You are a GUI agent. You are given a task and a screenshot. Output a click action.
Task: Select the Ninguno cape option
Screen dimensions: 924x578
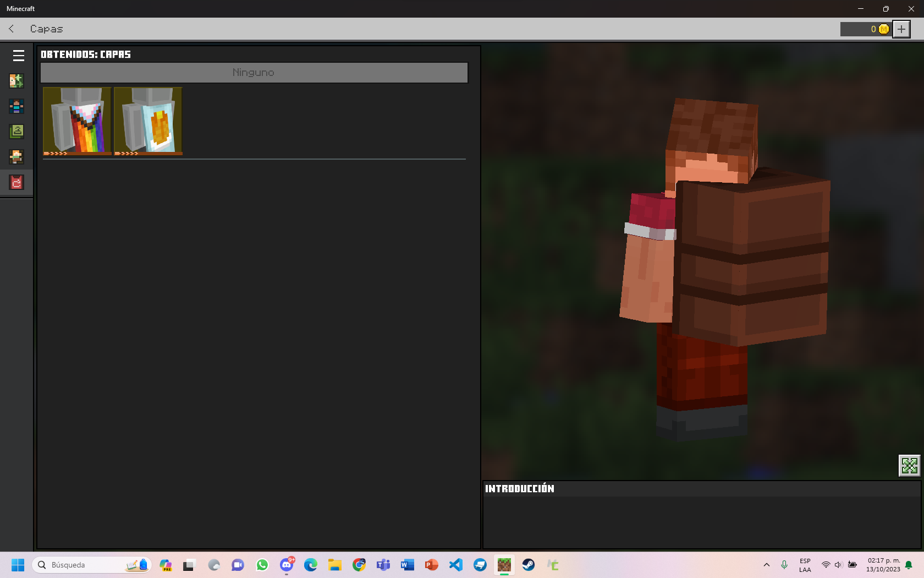pos(254,73)
